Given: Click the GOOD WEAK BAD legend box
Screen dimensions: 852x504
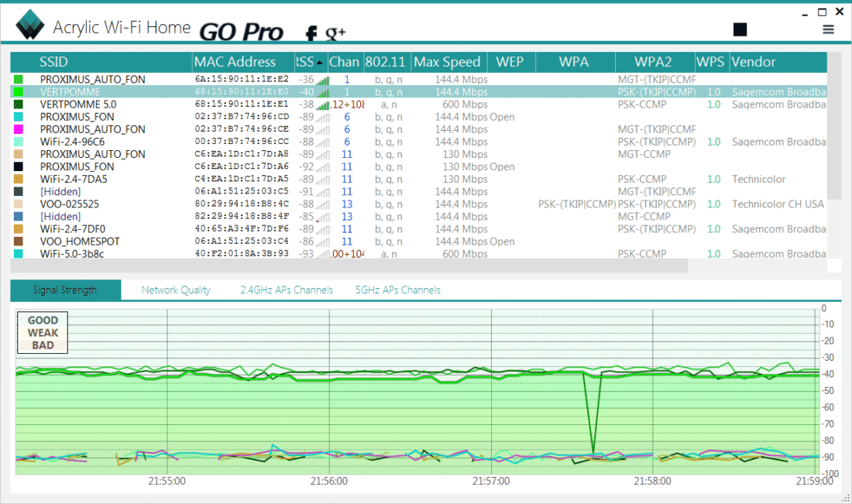Looking at the screenshot, I should tap(43, 332).
